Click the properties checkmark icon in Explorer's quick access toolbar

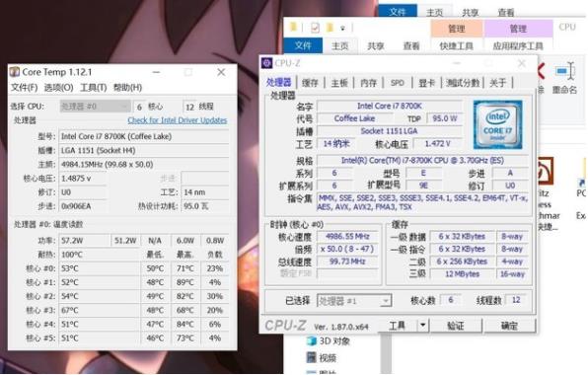click(x=315, y=28)
